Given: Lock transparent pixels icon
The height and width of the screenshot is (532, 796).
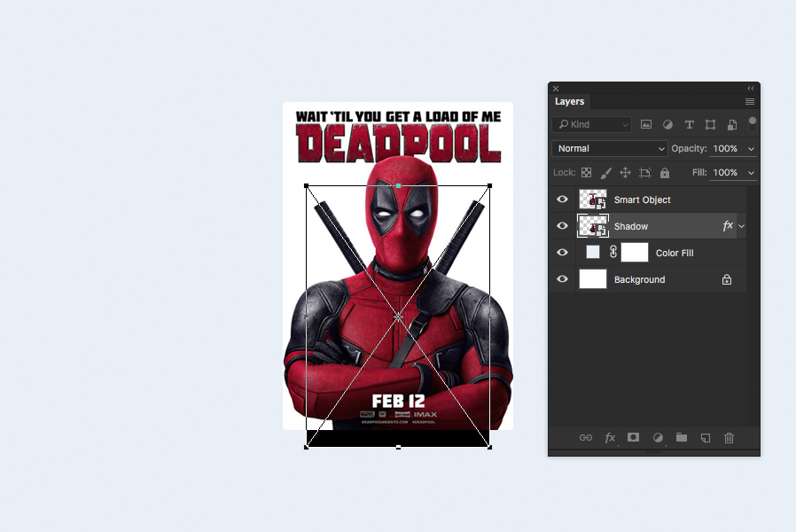Looking at the screenshot, I should coord(586,173).
